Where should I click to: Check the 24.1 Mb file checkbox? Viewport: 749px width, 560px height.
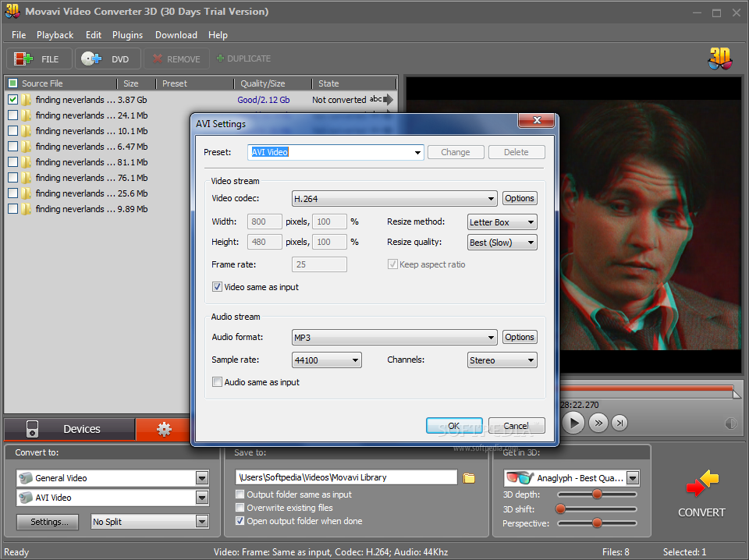[13, 115]
